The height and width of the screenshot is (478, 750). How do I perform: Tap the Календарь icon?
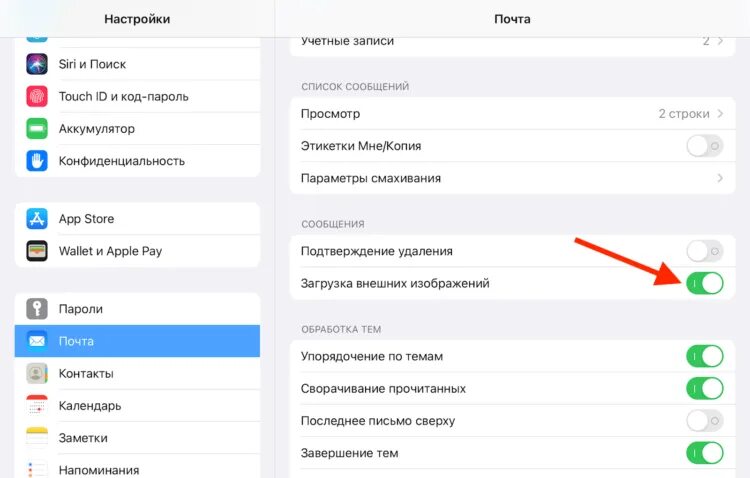coord(38,406)
